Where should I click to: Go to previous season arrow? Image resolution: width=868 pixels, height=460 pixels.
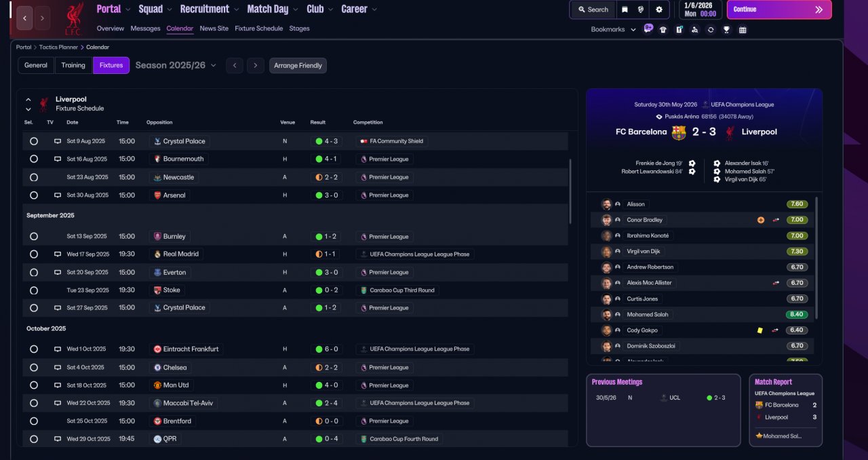235,65
